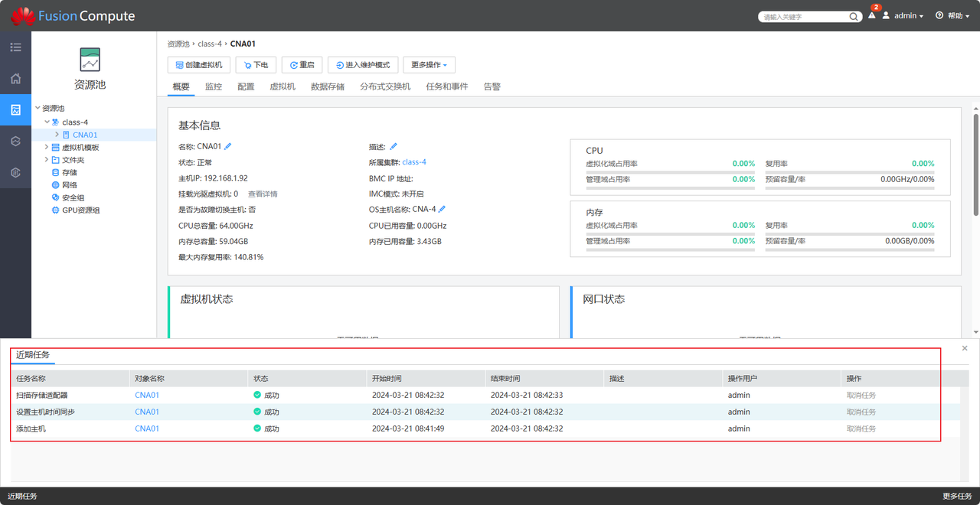Switch to the 监控 tab
The image size is (980, 505).
pos(213,86)
